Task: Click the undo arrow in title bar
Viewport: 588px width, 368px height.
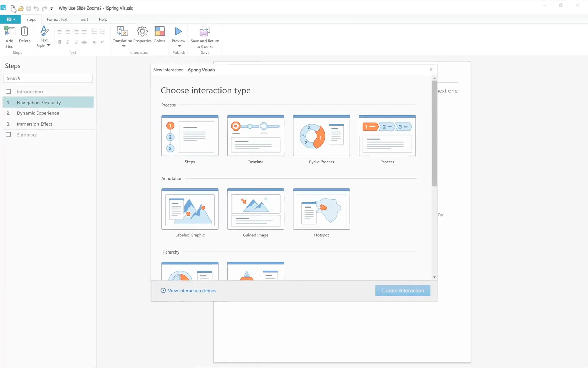Action: (x=36, y=8)
